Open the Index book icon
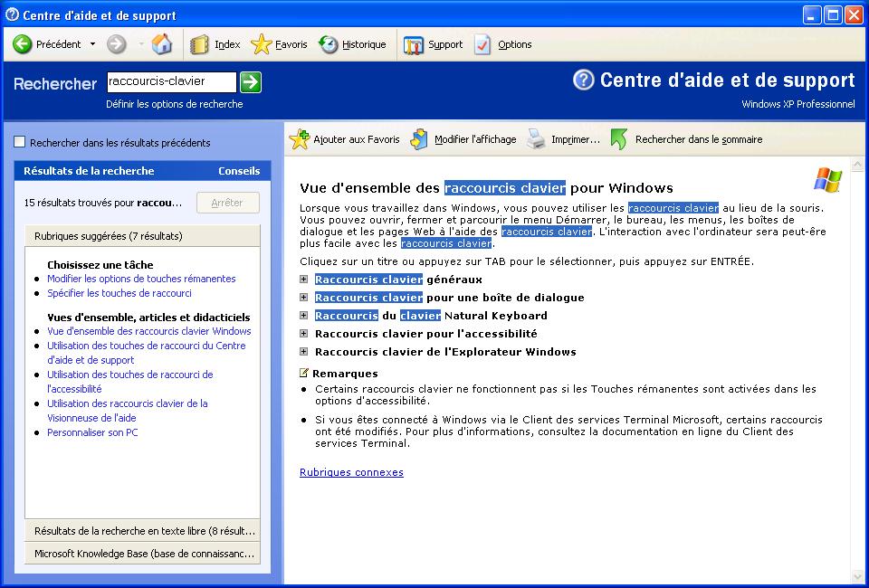 [199, 45]
